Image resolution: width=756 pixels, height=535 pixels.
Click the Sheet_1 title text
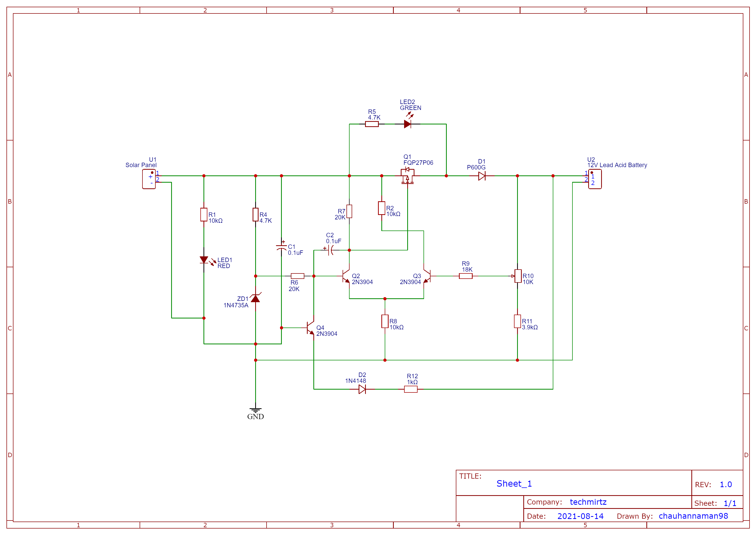514,484
